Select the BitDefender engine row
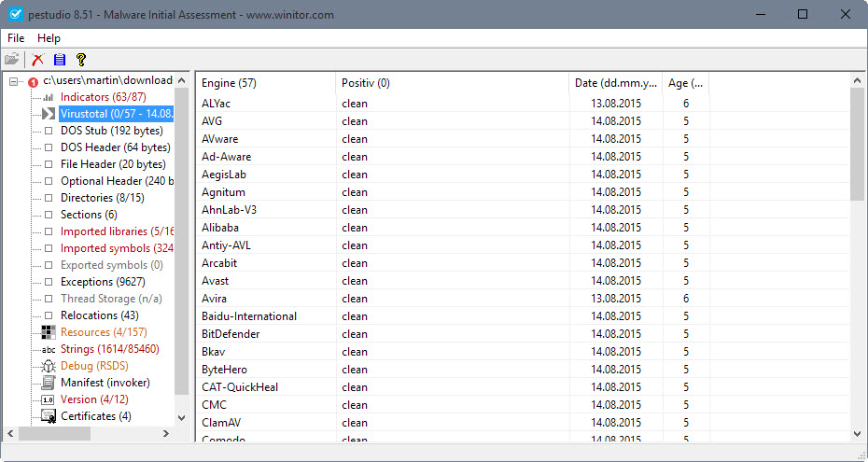Screen dimensions: 868x462 [x=523, y=333]
